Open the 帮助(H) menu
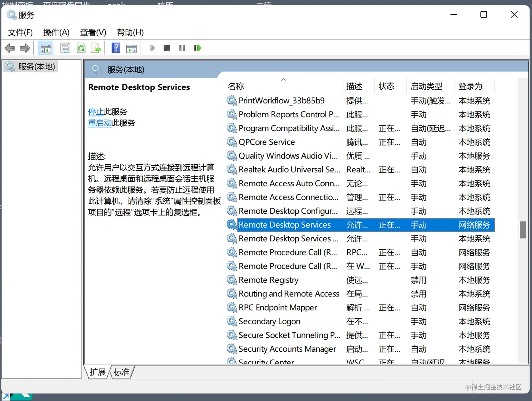 pos(130,32)
